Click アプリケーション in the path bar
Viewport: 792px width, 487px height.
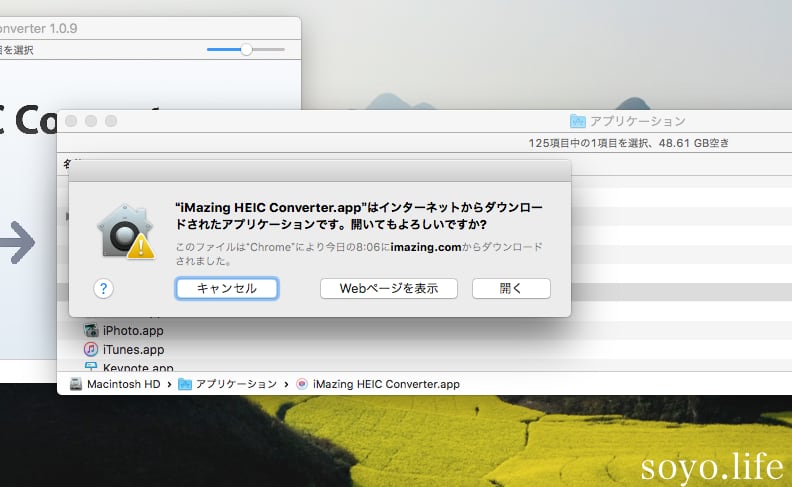(x=236, y=384)
